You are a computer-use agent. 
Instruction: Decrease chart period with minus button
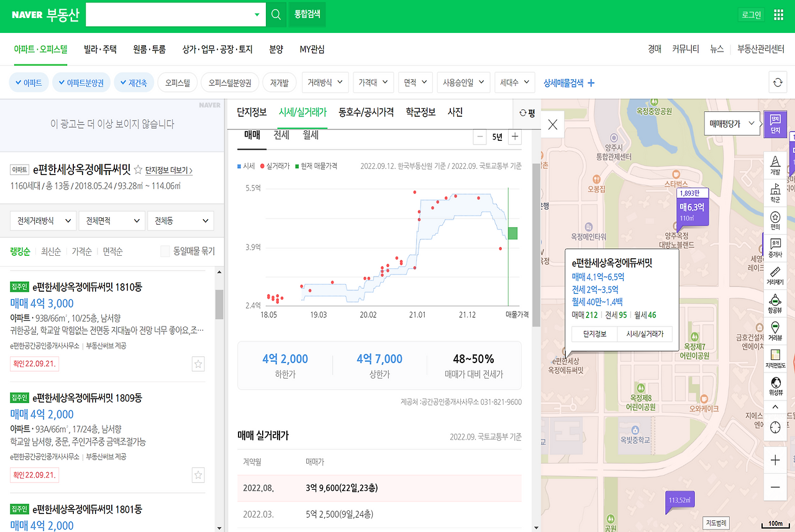tap(479, 137)
